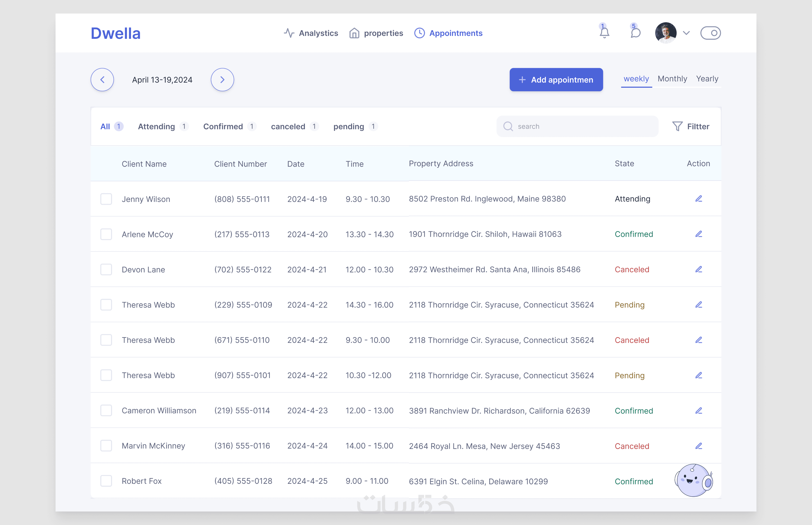The image size is (812, 525).
Task: Go to the next week arrow
Action: point(222,80)
